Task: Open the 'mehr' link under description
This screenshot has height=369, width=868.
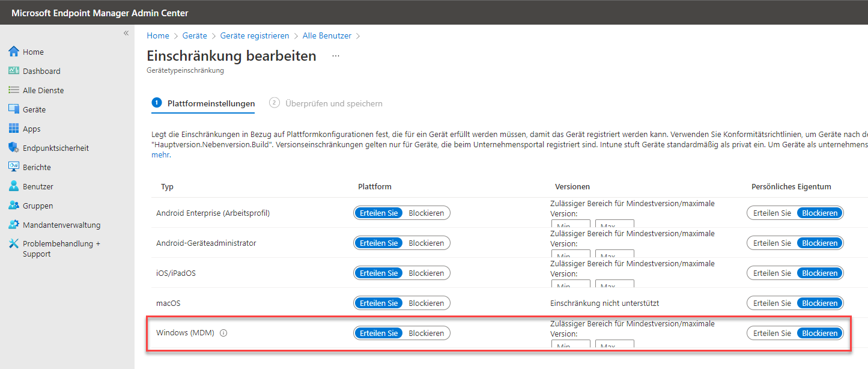Action: 159,155
